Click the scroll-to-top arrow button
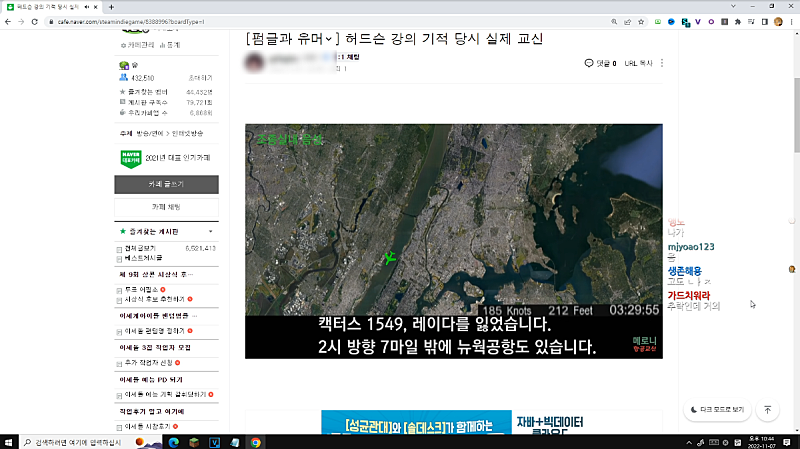This screenshot has width=800, height=449. (x=767, y=410)
